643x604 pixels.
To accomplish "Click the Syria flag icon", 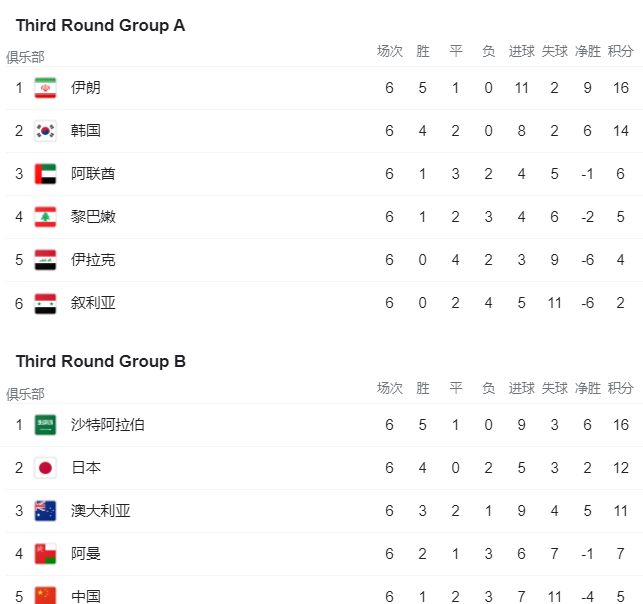I will [x=45, y=303].
